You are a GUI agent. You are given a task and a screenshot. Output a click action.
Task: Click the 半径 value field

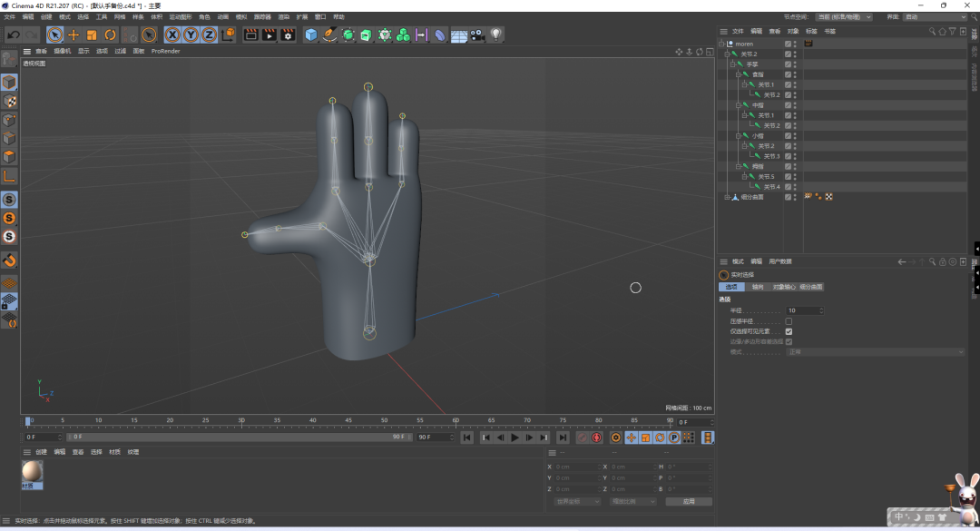(x=804, y=310)
